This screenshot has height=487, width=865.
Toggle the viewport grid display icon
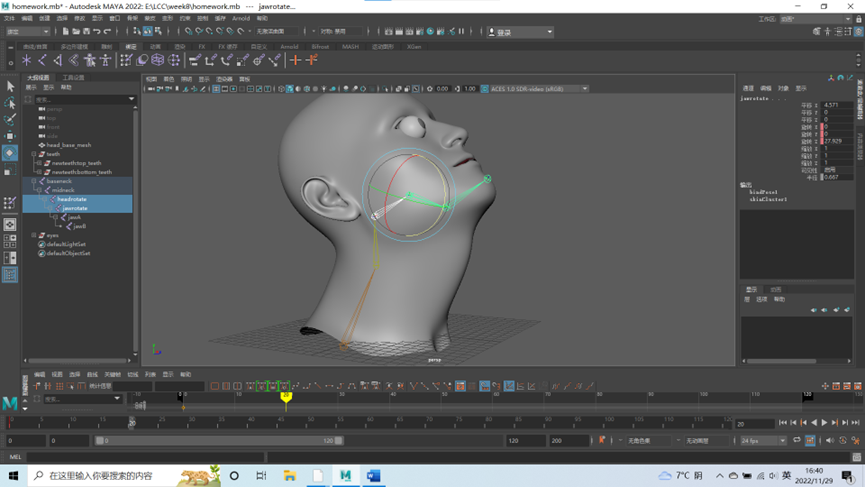pyautogui.click(x=216, y=89)
